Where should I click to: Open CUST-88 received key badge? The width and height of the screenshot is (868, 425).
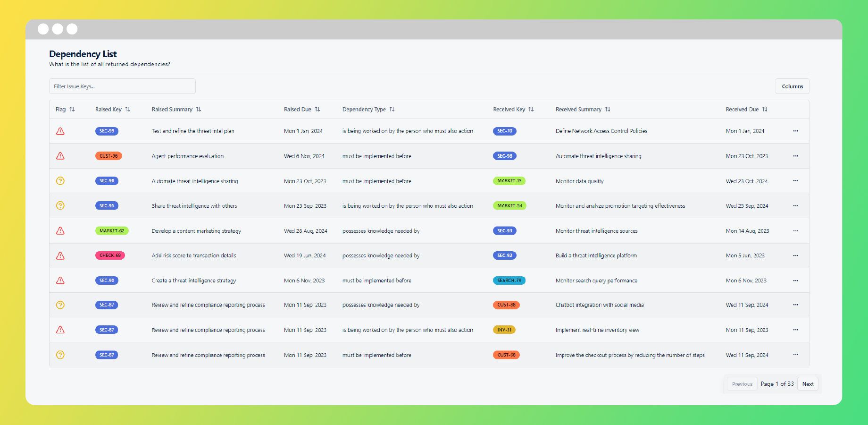506,305
